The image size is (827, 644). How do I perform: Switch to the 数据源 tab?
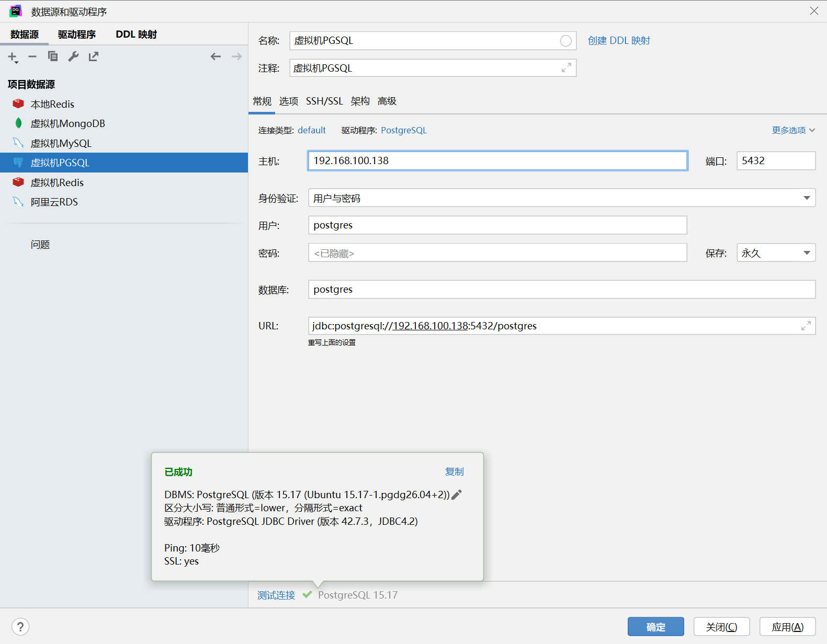pos(25,34)
